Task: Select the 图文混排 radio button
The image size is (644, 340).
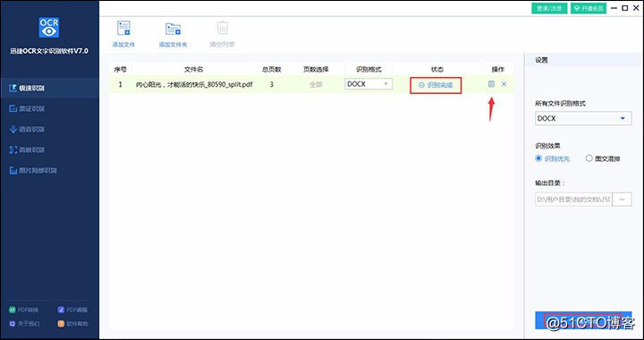Action: 589,158
